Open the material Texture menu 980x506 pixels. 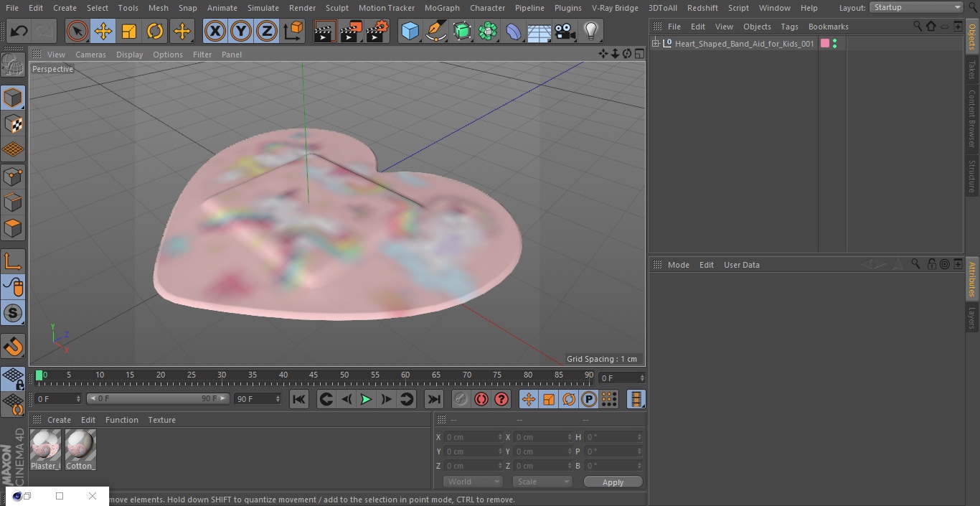pyautogui.click(x=161, y=420)
